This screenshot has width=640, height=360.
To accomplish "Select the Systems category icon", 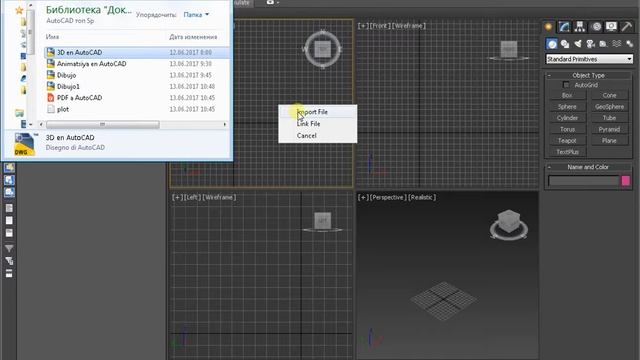I will pos(629,44).
